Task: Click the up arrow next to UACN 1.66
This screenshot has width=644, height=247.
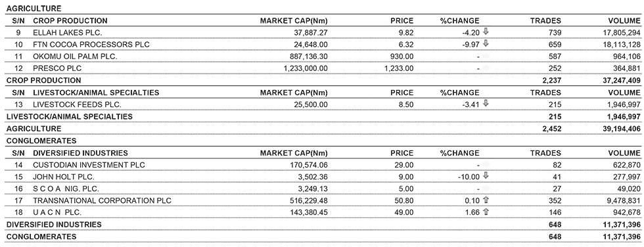Action: click(486, 212)
